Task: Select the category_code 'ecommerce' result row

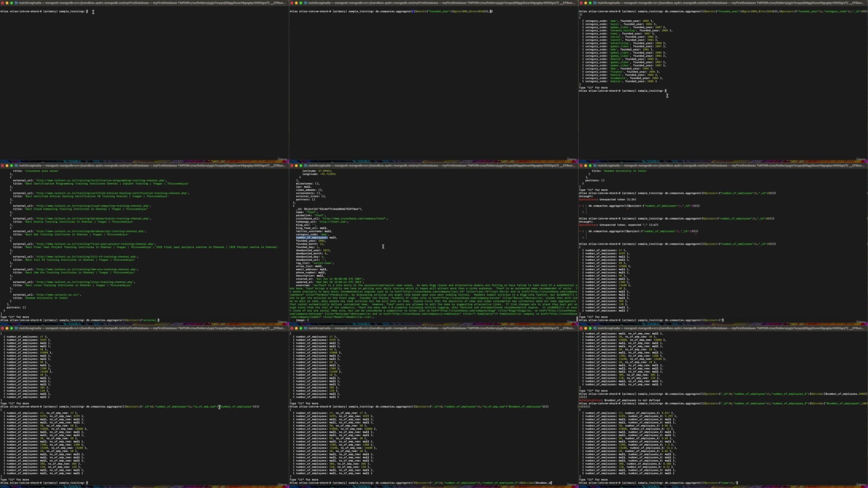Action: click(623, 78)
